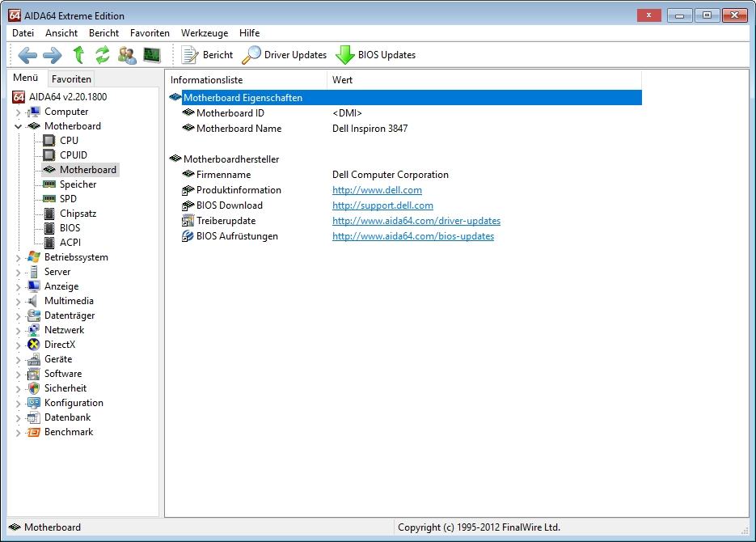Click the Dell Computer Corporation value

[390, 175]
